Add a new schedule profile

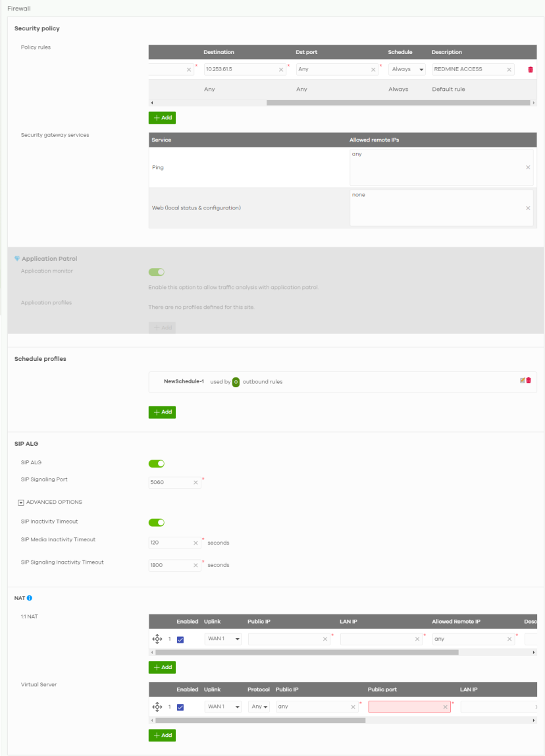162,412
